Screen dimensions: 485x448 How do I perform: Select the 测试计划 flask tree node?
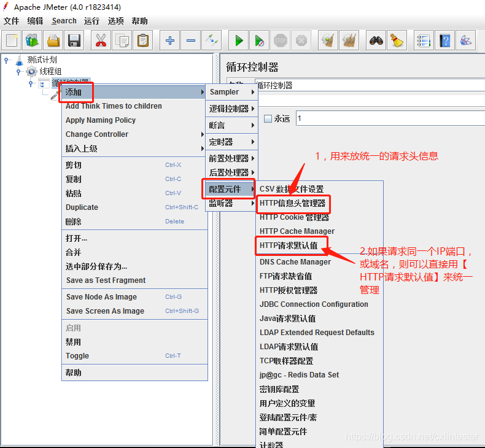tap(36, 60)
